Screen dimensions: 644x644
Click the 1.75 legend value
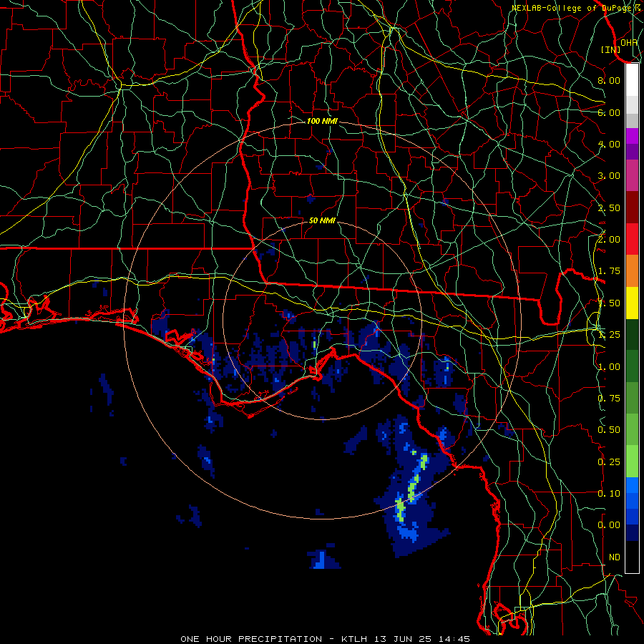click(x=609, y=271)
